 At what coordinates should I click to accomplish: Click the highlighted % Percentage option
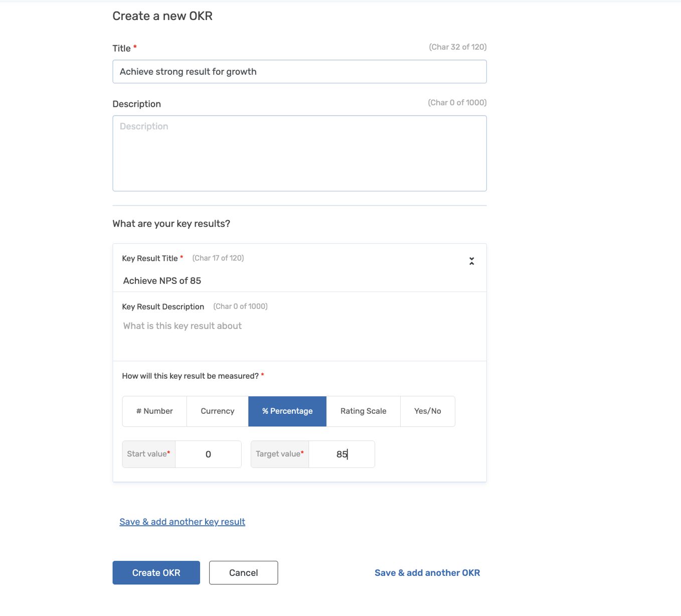pyautogui.click(x=287, y=411)
